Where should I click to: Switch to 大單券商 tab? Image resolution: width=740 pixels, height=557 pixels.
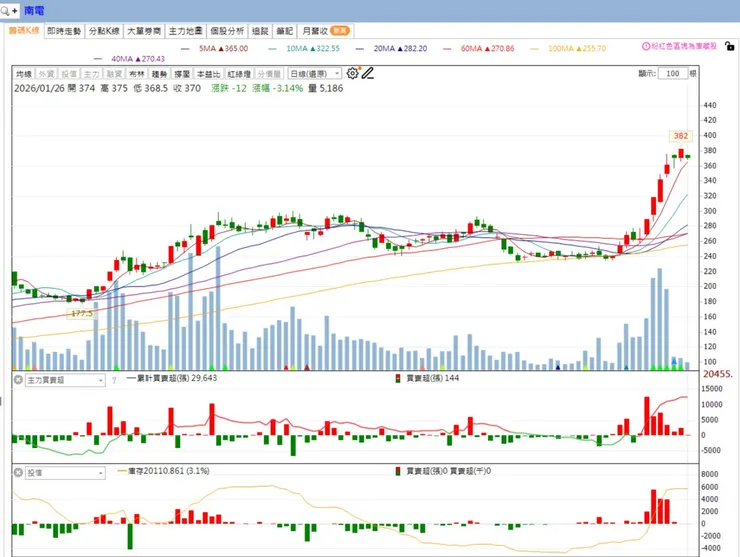[144, 31]
